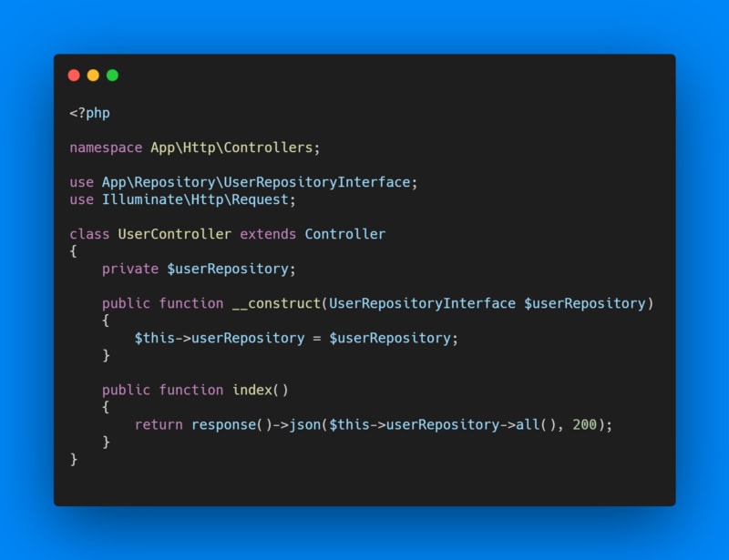Screen dimensions: 729x560
Task: Click the green maximize dot
Action: [x=112, y=76]
